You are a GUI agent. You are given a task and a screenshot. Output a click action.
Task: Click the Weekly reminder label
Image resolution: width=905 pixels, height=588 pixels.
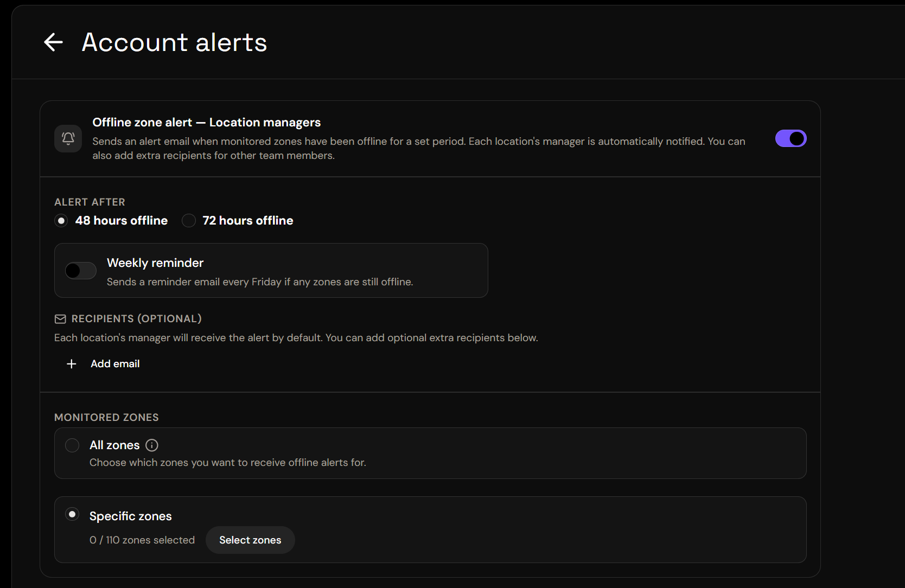(155, 263)
